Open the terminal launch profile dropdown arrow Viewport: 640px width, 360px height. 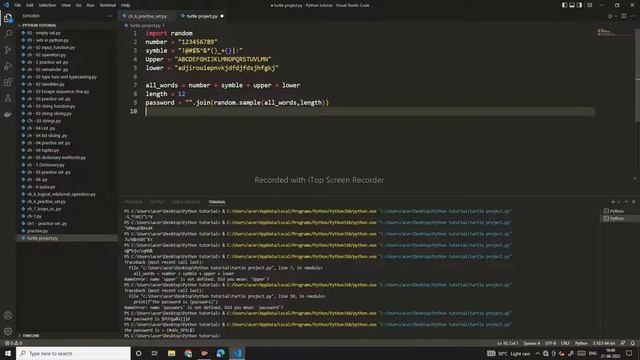tap(619, 202)
